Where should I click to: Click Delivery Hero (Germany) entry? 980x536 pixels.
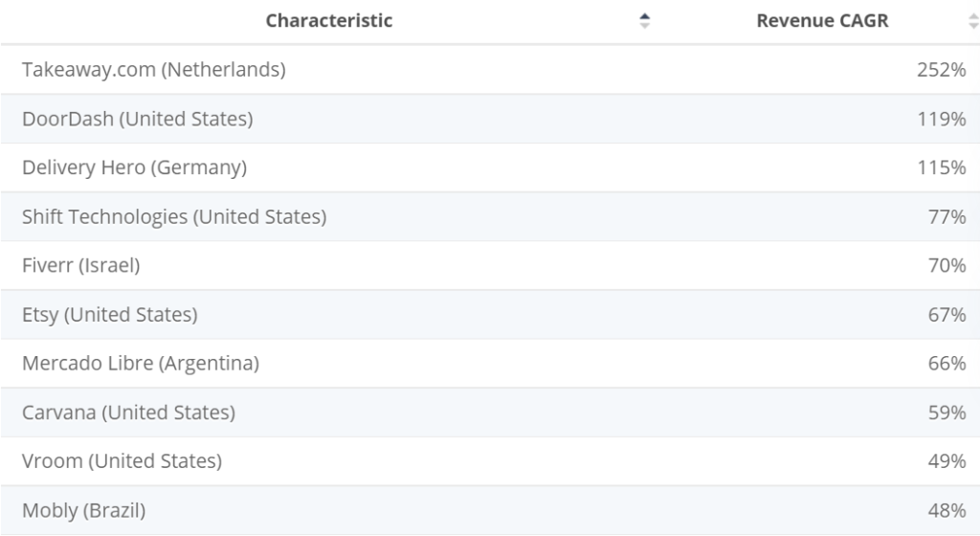pos(135,167)
